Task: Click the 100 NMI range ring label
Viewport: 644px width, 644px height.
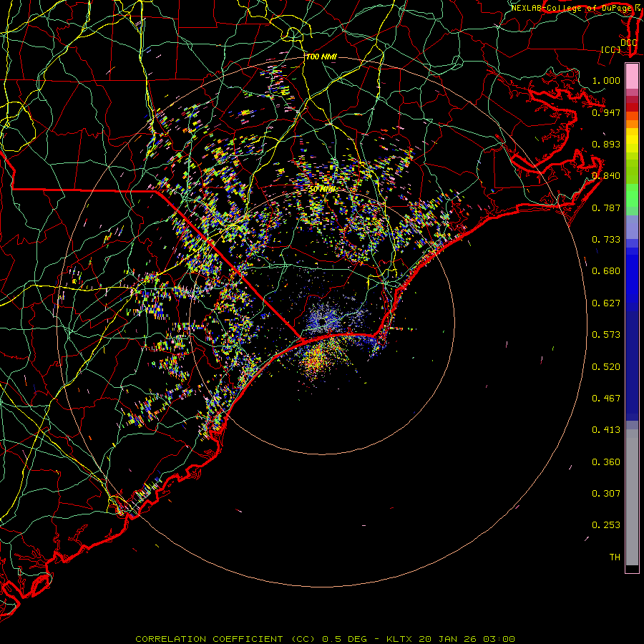Action: click(x=321, y=57)
